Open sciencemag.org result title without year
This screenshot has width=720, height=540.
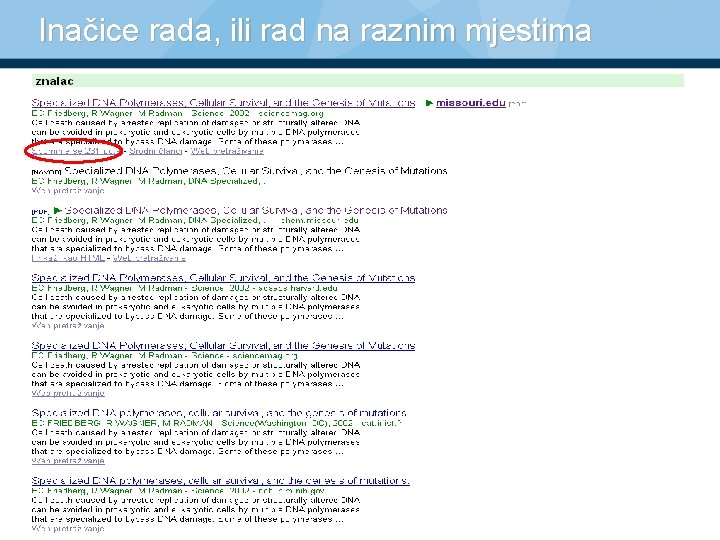click(x=223, y=345)
